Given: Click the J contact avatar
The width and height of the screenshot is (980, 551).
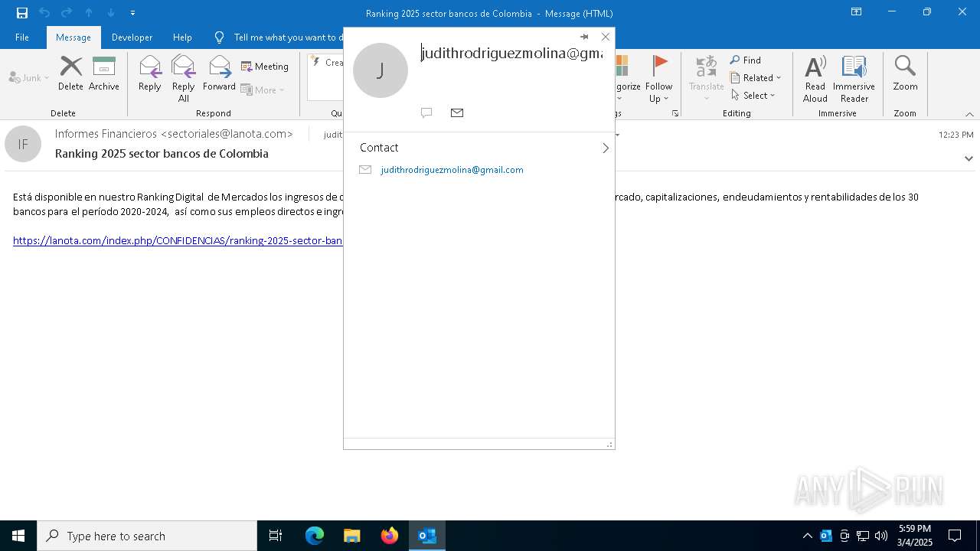Looking at the screenshot, I should click(x=381, y=70).
